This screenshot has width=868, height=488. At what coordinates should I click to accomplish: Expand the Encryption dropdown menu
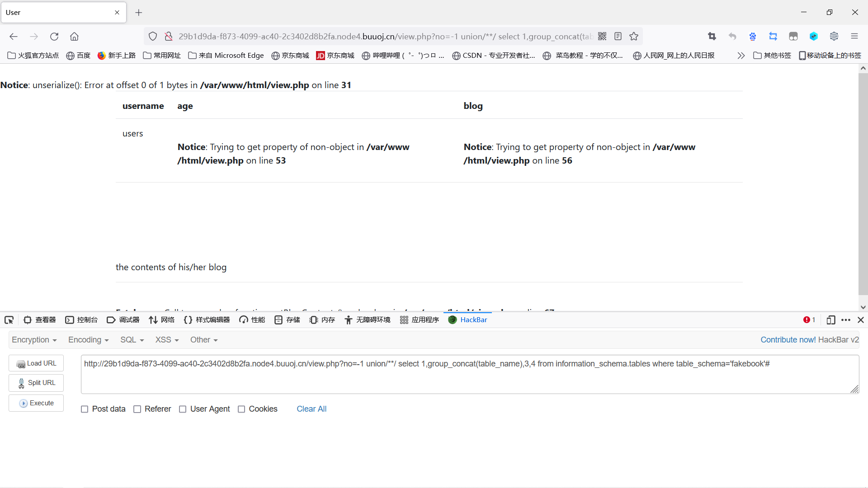coord(34,340)
